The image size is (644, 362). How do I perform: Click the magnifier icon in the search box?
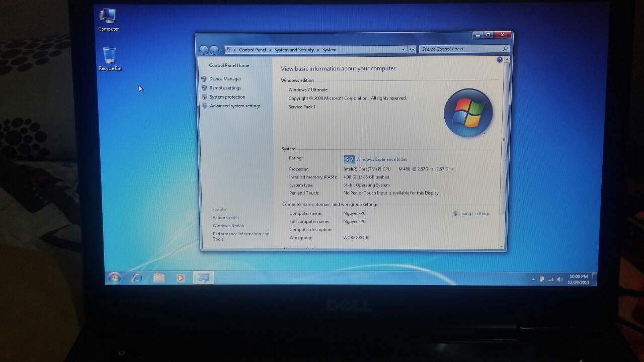(505, 49)
